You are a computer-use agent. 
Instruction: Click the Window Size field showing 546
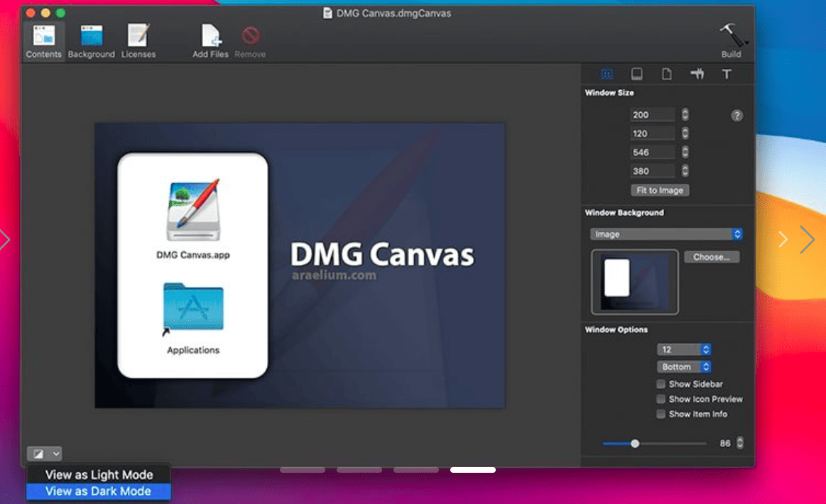click(652, 152)
